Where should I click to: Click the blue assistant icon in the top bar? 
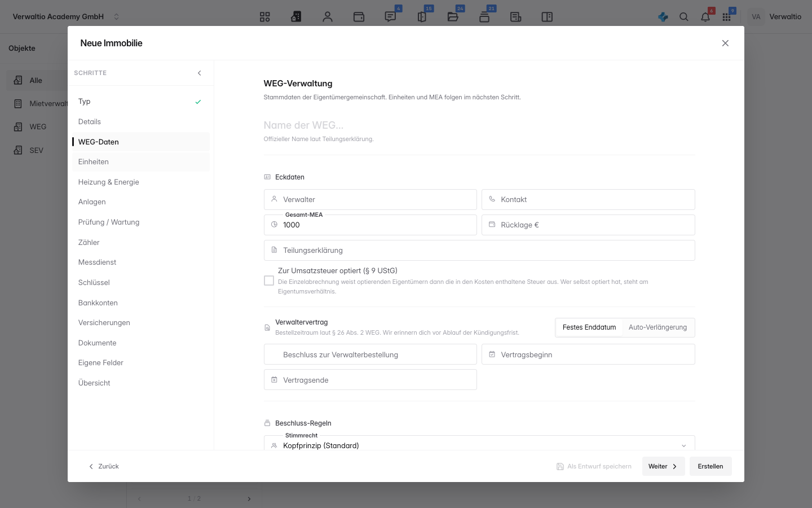[663, 17]
